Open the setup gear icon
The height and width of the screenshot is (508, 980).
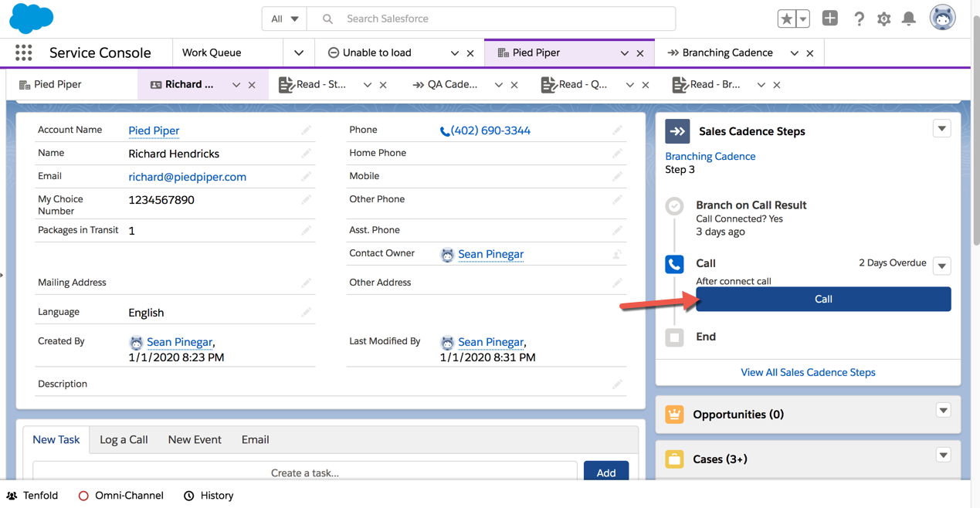[x=884, y=19]
